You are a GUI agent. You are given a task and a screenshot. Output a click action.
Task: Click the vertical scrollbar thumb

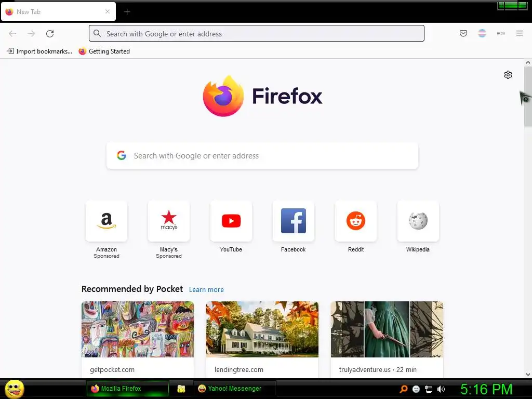pyautogui.click(x=528, y=96)
